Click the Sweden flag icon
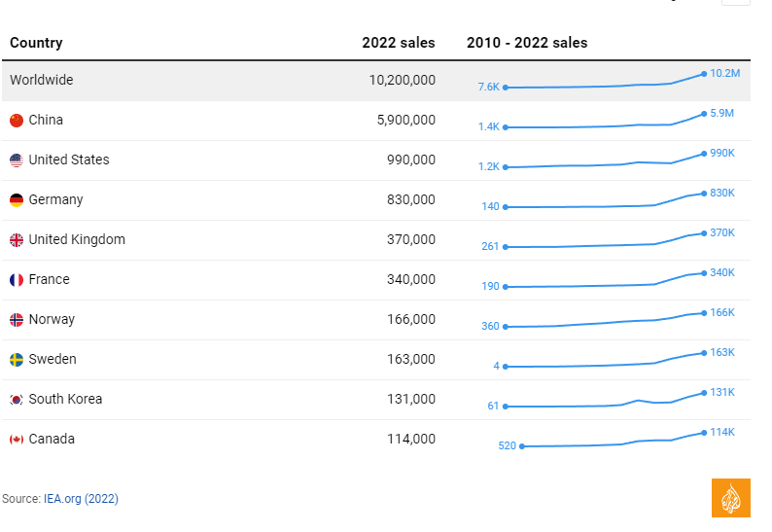 [x=17, y=360]
